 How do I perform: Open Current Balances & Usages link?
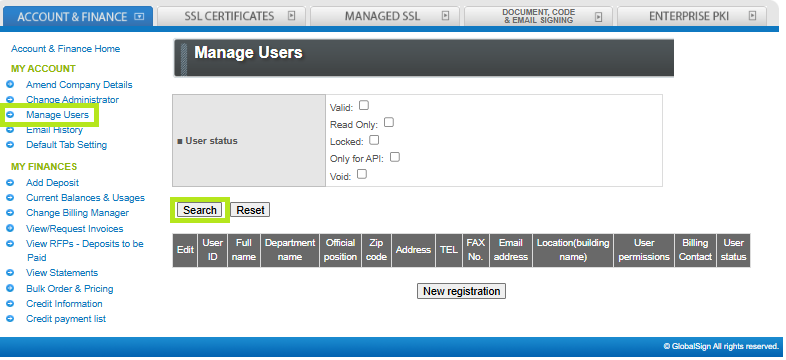(x=85, y=198)
